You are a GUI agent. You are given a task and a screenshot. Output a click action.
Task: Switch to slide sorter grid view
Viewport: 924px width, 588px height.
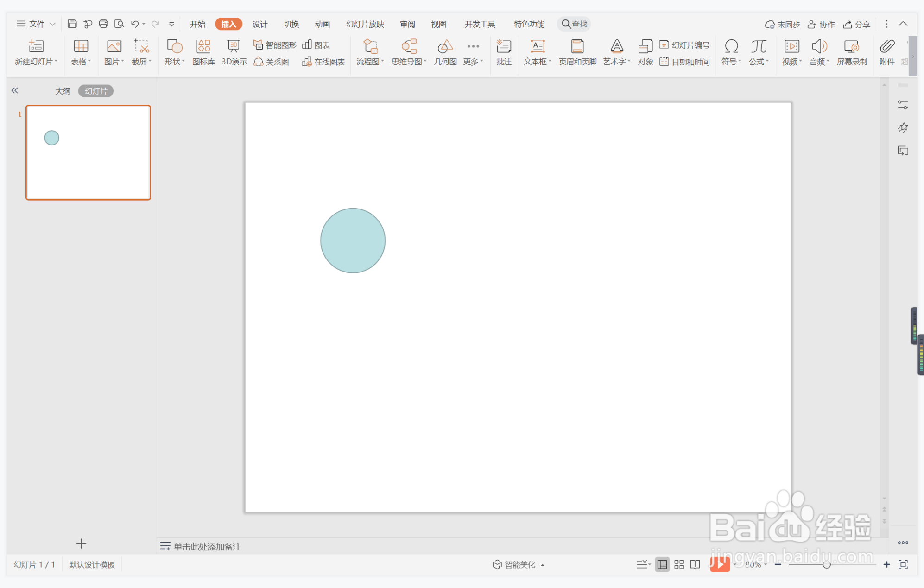679,564
